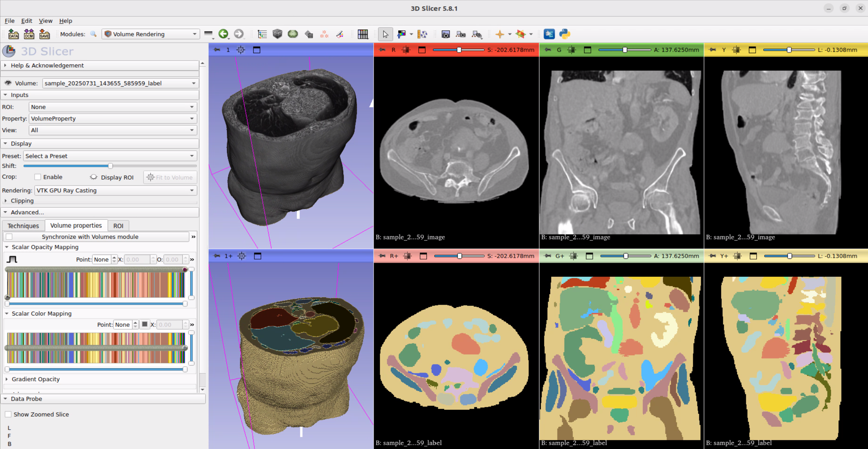
Task: Click the module search magnifier icon
Action: (93, 34)
